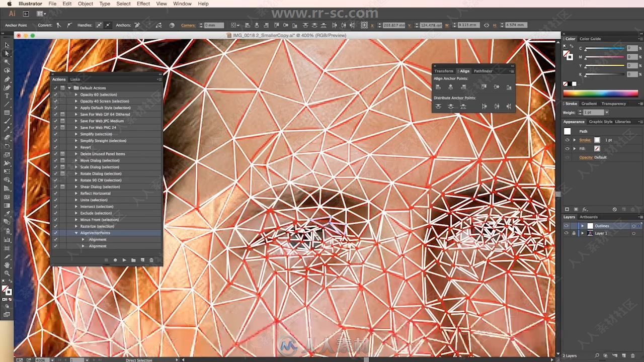Image resolution: width=644 pixels, height=362 pixels.
Task: Open the stroke Weight dropdown
Action: (x=607, y=113)
